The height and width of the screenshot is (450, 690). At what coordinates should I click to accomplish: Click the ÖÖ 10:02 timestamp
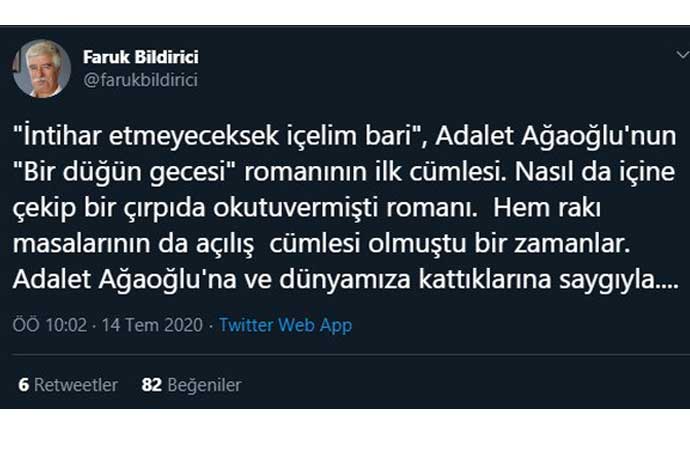click(x=47, y=325)
